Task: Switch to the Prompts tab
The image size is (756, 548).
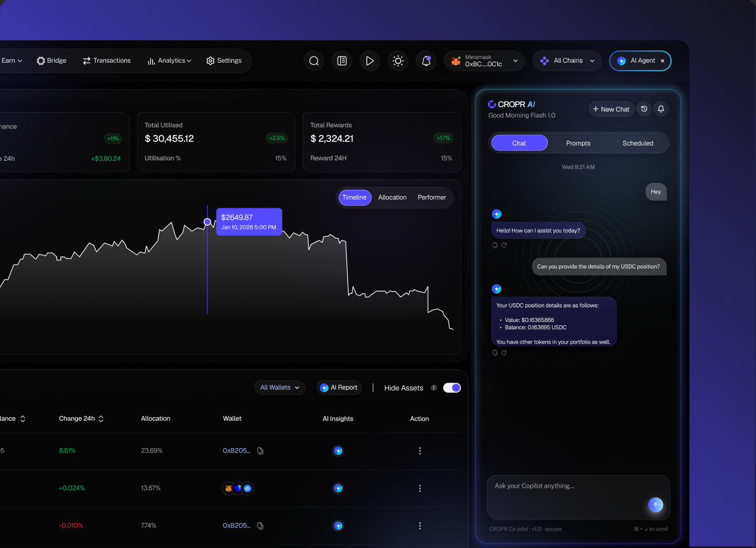Action: pos(578,143)
